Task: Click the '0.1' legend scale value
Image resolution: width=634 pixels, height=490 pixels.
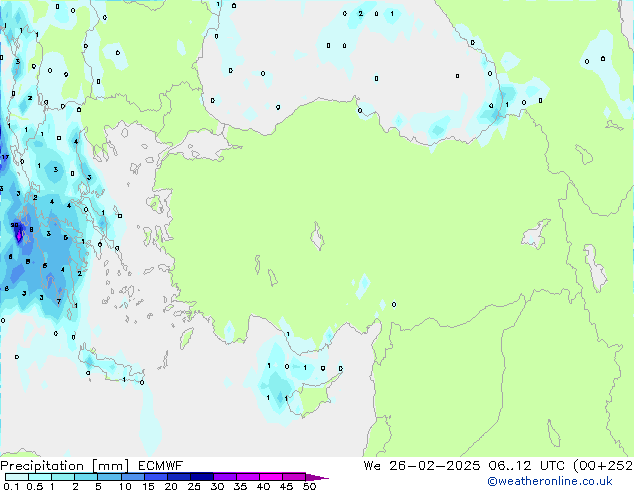Action: pos(11,486)
